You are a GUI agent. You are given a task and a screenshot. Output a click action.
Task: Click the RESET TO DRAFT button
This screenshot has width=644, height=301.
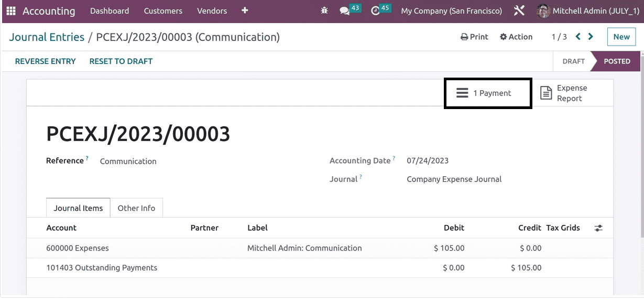pos(121,61)
